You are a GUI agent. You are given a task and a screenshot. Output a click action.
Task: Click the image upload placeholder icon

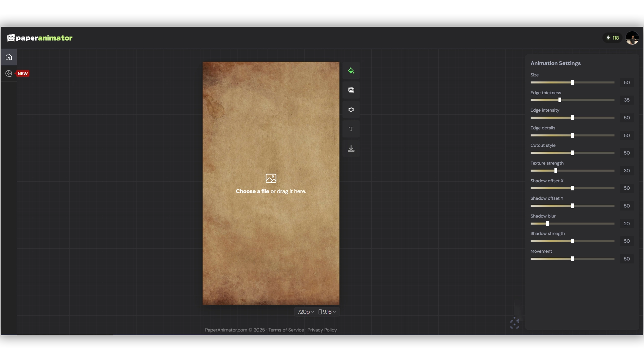(271, 178)
